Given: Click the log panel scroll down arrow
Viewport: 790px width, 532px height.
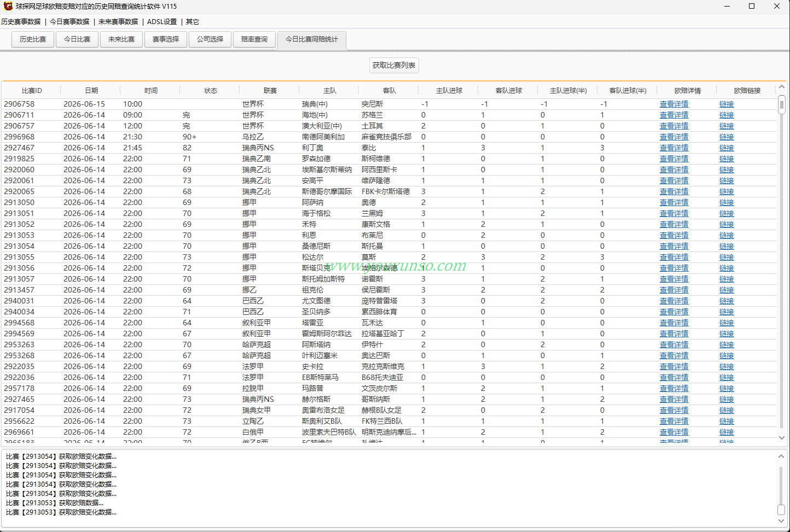Looking at the screenshot, I should coord(781,522).
